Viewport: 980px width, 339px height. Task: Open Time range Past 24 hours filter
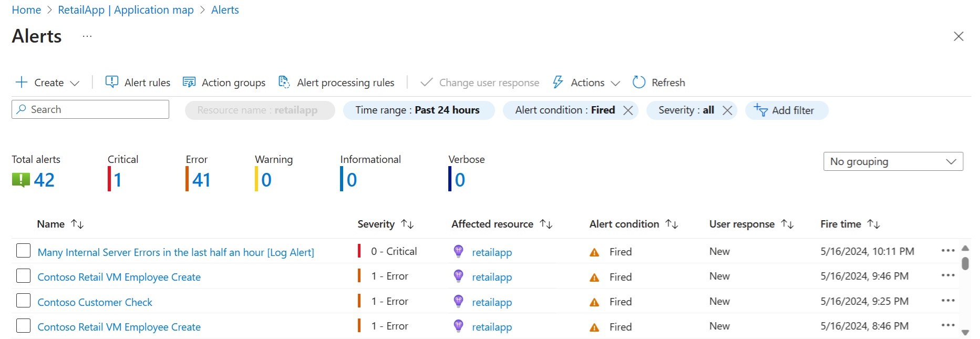[x=418, y=110]
